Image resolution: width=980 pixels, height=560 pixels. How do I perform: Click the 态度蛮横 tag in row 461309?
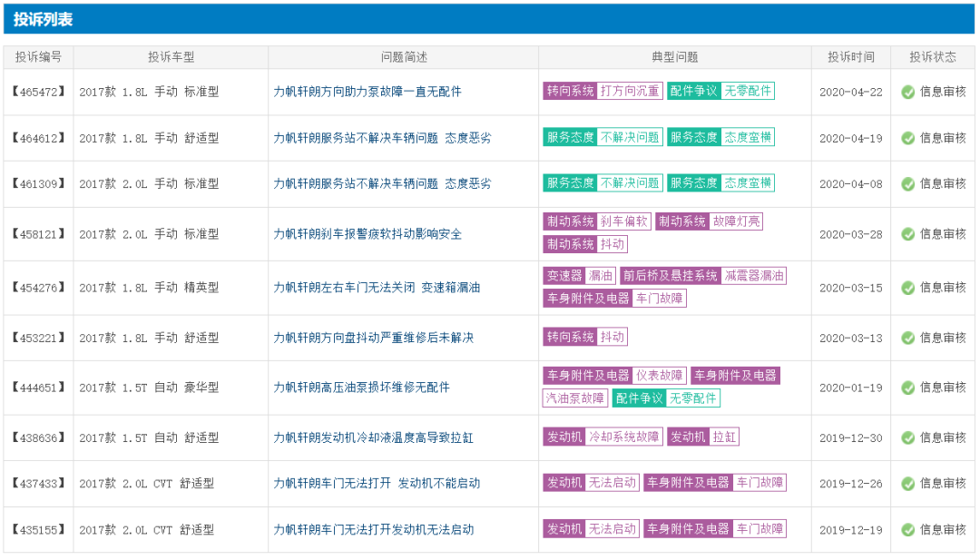click(x=748, y=183)
